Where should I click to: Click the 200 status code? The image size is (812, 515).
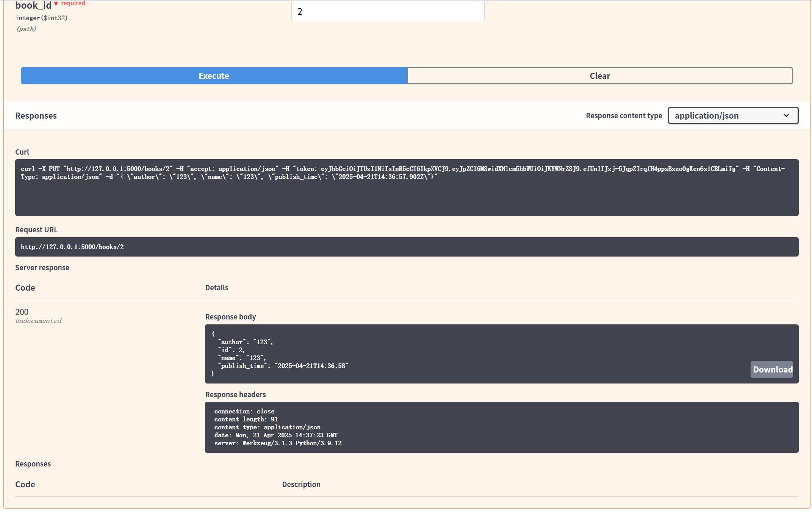point(22,312)
